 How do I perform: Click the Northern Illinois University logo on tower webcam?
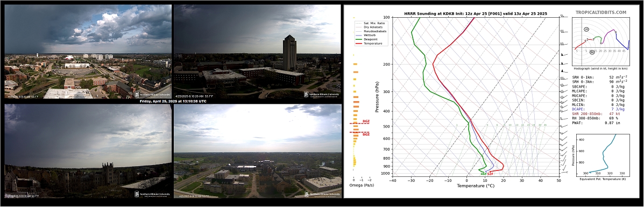click(x=321, y=95)
